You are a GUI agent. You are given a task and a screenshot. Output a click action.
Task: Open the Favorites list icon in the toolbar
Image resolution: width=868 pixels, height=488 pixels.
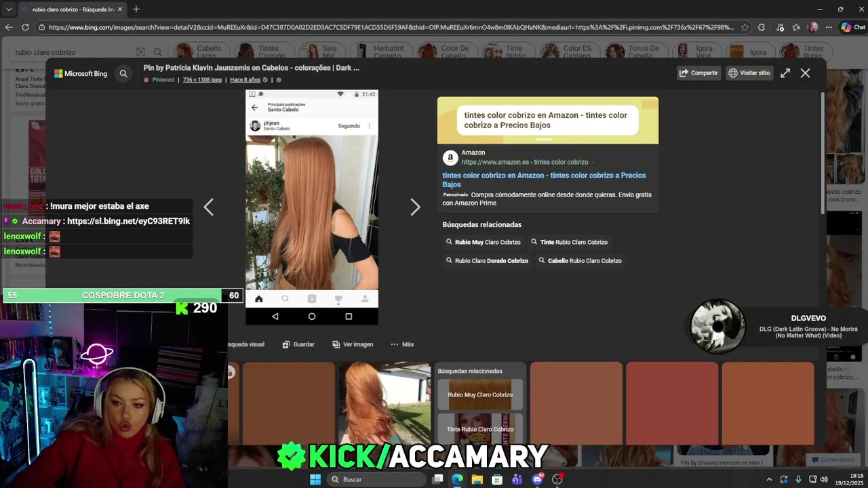(796, 27)
